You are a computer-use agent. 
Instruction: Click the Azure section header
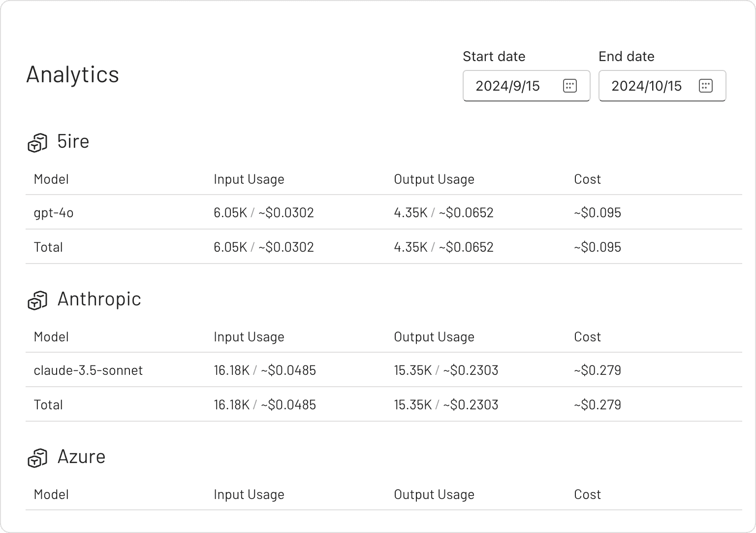[82, 457]
